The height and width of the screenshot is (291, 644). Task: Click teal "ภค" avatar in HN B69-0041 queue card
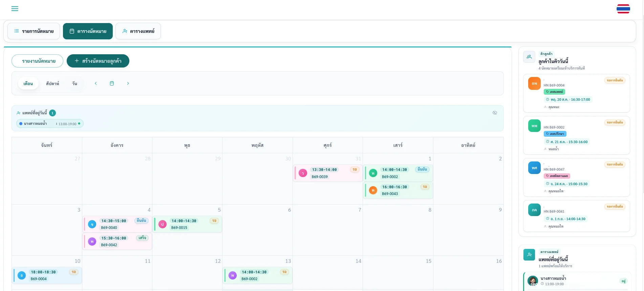click(534, 210)
